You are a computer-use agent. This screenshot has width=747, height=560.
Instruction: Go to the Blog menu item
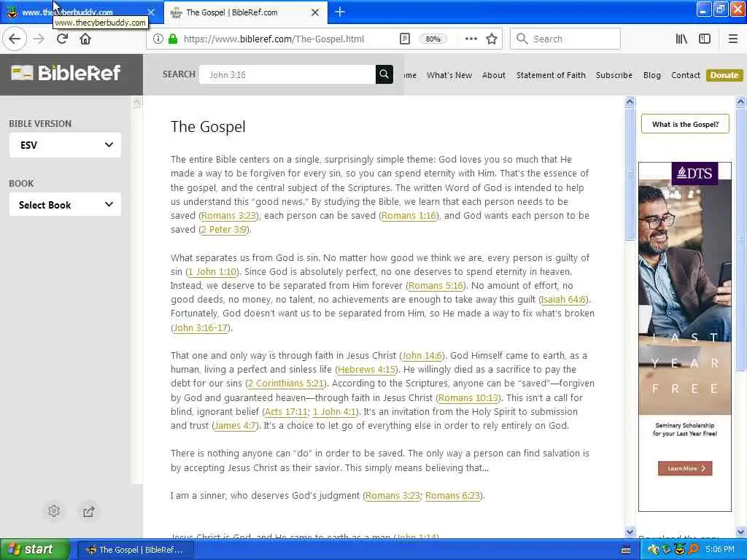[651, 75]
